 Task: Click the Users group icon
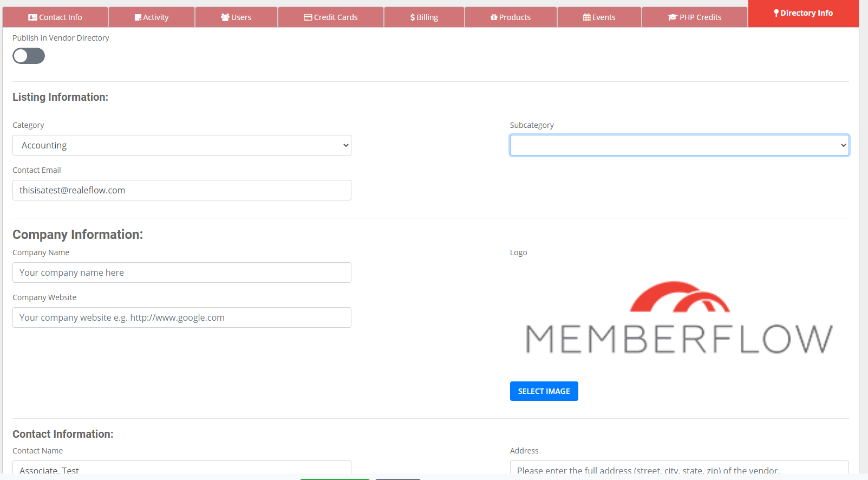click(225, 17)
